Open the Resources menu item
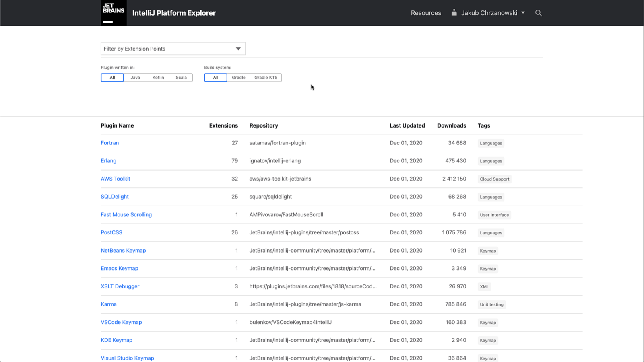This screenshot has width=644, height=362. [x=426, y=13]
